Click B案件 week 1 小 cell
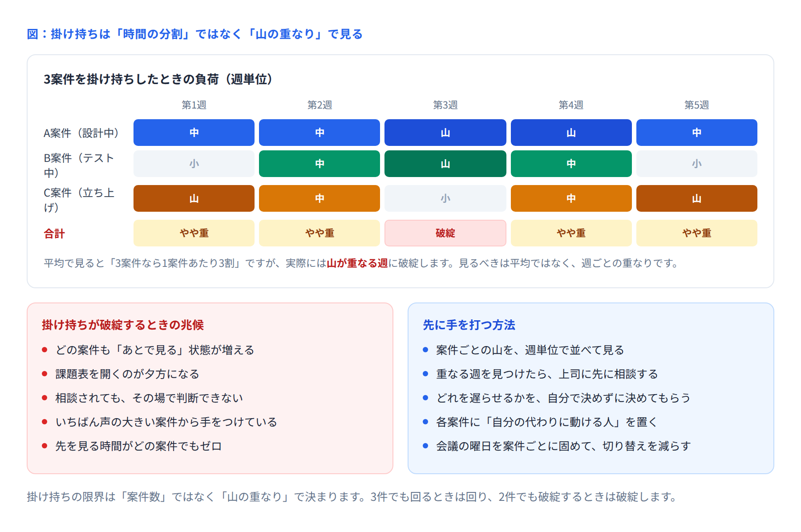Screen dimensions: 801x532 point(194,164)
